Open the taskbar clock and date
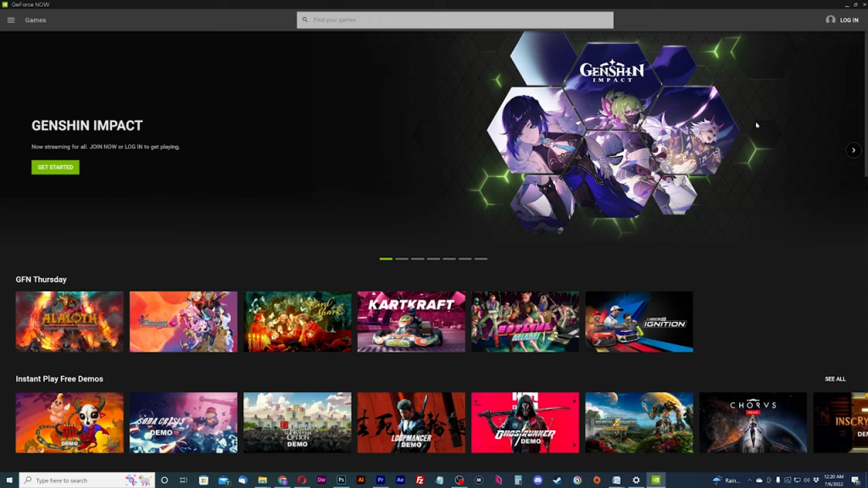868x488 pixels. tap(834, 480)
